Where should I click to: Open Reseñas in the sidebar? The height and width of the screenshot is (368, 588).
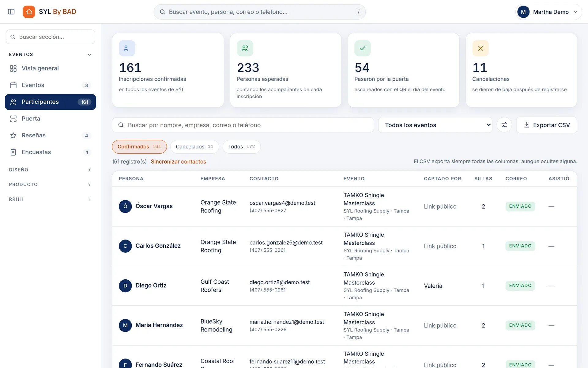pos(50,136)
